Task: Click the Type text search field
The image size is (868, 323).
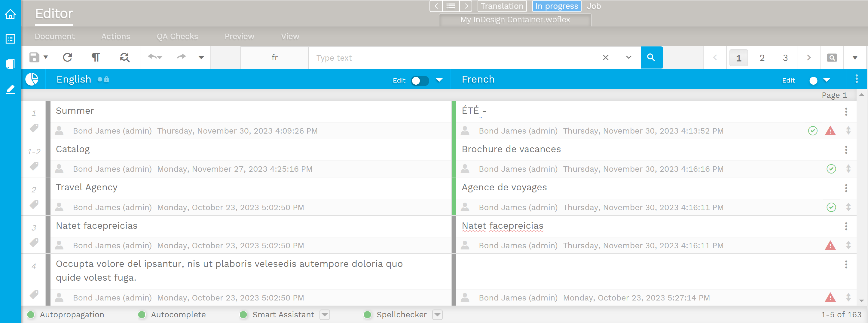Action: (455, 58)
